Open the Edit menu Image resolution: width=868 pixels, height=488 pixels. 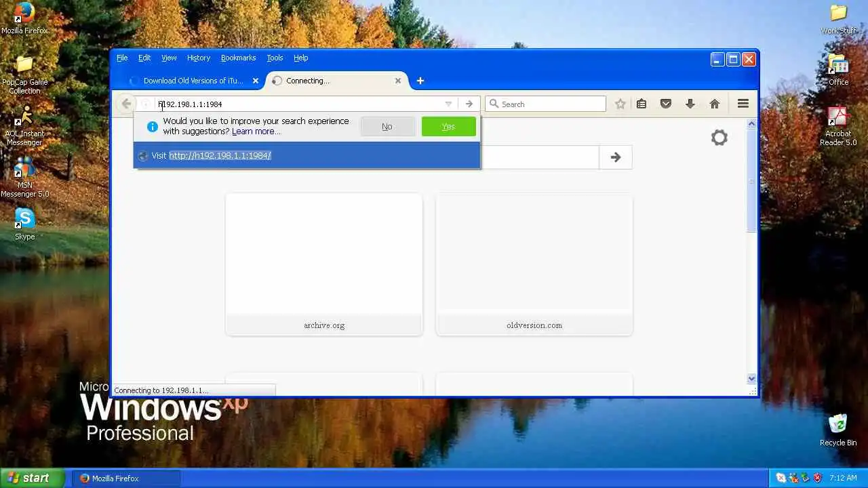pos(144,58)
